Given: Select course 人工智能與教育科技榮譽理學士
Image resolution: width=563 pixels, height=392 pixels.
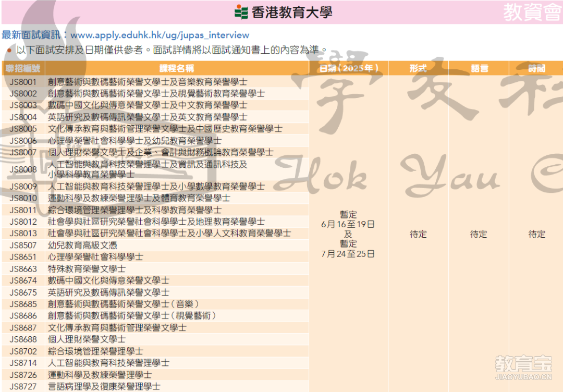Looking at the screenshot, I should click(108, 363).
